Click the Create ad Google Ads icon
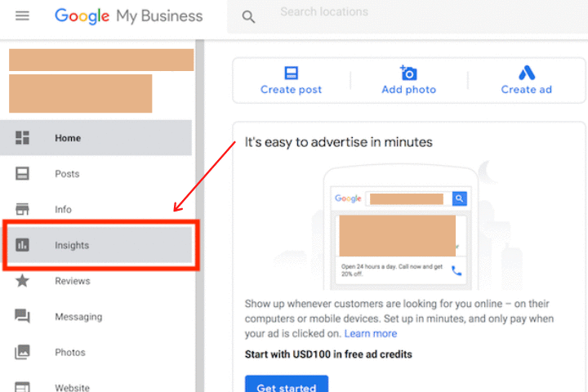The image size is (588, 392). (527, 73)
